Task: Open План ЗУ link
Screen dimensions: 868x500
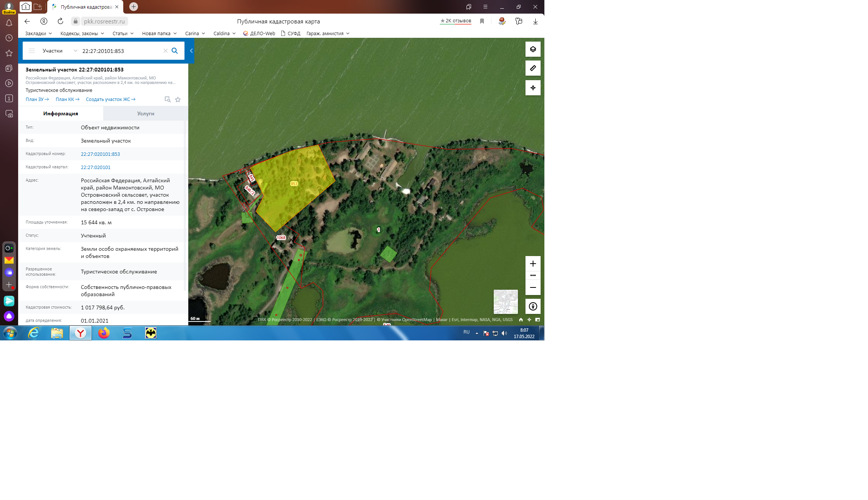Action: point(37,99)
